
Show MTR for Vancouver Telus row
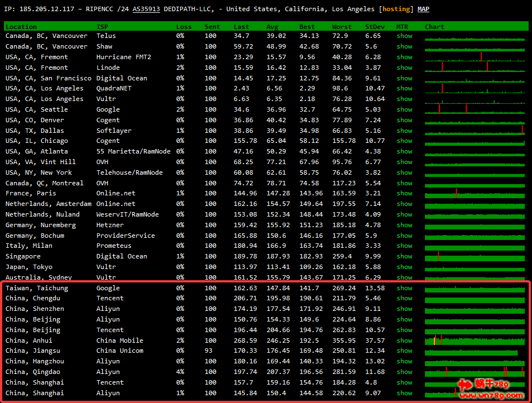(x=404, y=36)
